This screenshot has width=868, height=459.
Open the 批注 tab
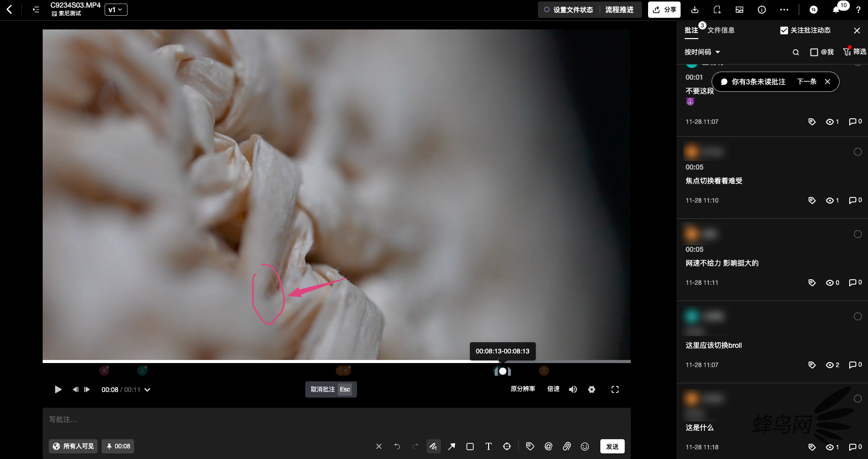[691, 30]
